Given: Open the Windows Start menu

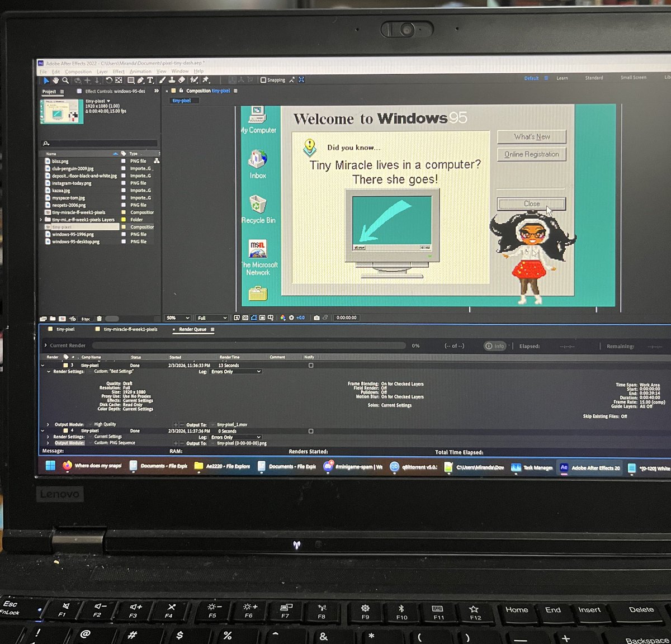Looking at the screenshot, I should (50, 465).
